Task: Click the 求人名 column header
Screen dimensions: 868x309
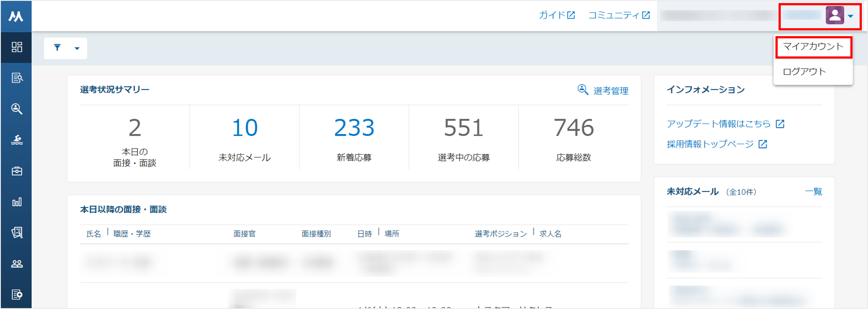Action: pos(550,234)
